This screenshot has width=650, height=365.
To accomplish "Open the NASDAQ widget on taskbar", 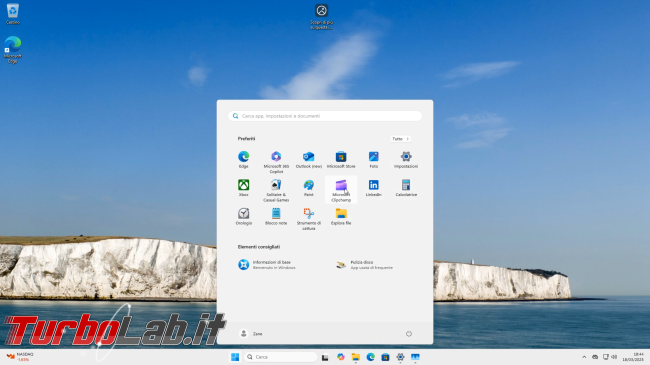I will coord(20,357).
